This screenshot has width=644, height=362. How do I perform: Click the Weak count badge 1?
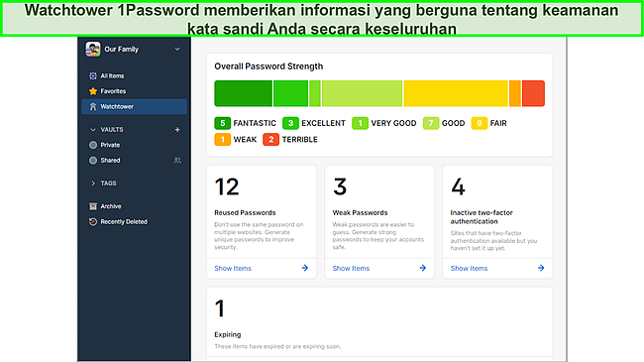point(222,140)
